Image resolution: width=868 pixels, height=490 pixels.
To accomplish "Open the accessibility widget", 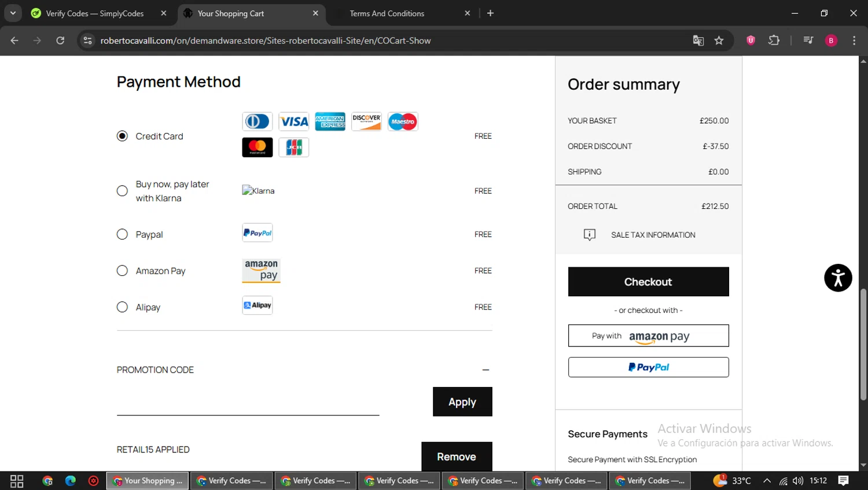I will (838, 278).
